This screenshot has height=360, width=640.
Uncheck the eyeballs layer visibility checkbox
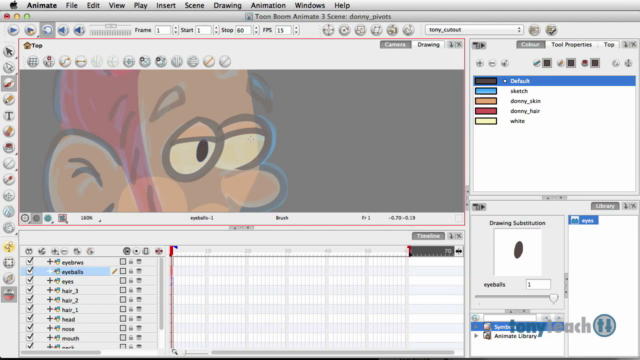coord(30,271)
